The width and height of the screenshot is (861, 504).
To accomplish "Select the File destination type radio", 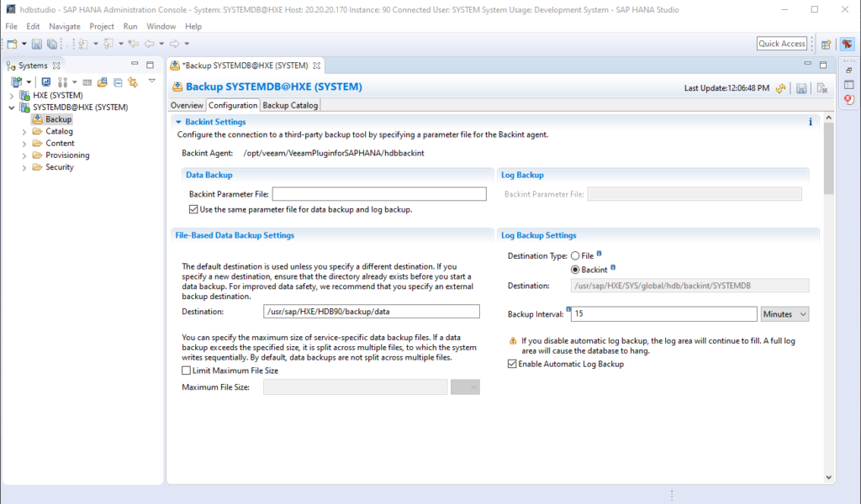I will pyautogui.click(x=575, y=255).
